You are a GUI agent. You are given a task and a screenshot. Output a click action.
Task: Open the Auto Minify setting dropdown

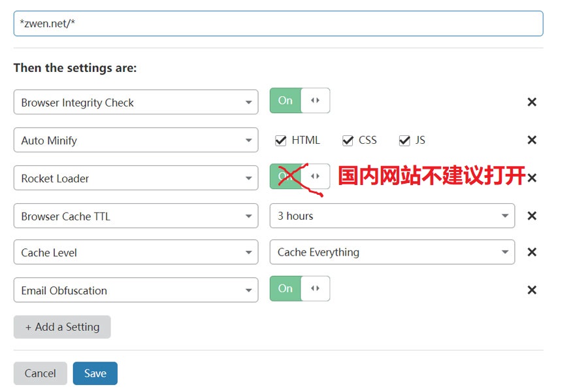tap(136, 141)
